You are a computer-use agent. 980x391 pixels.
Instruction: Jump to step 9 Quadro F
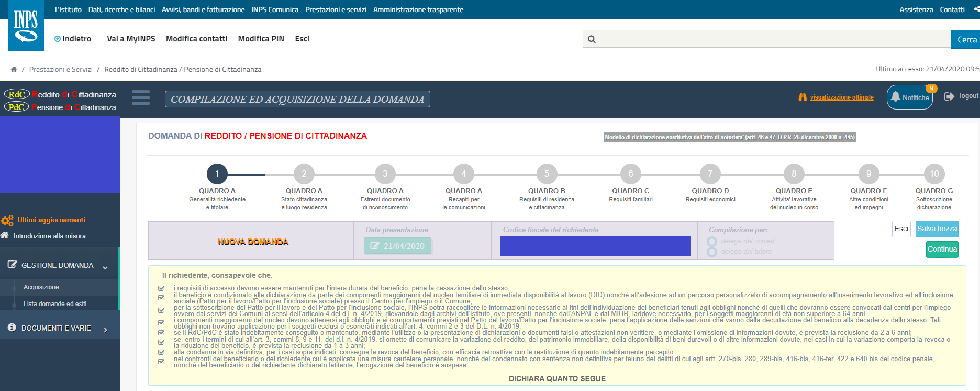[x=868, y=174]
